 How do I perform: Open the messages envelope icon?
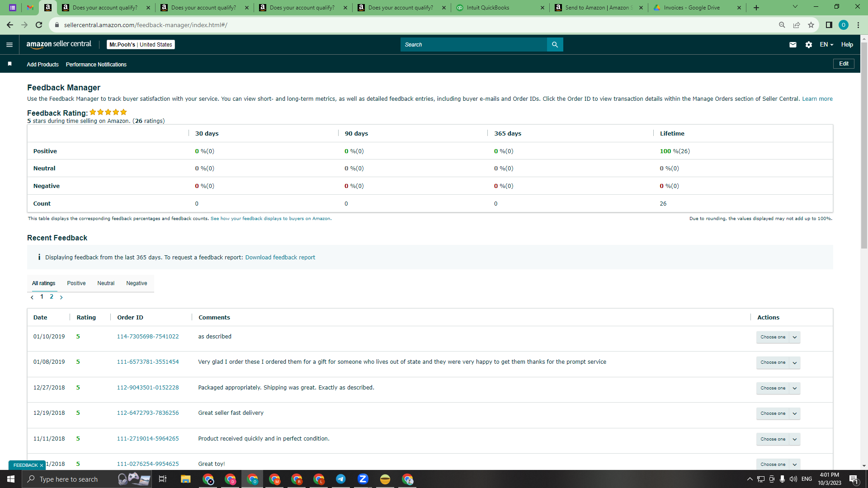tap(793, 44)
